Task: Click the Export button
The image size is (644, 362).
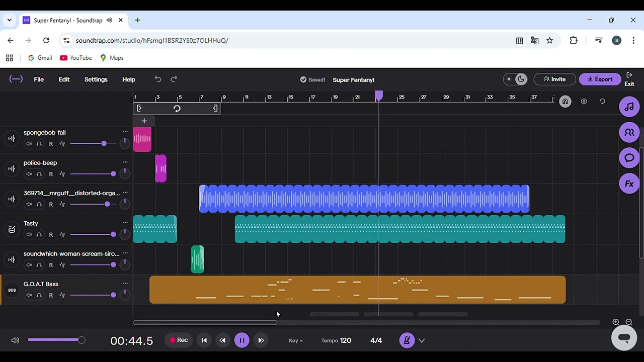Action: coord(600,79)
